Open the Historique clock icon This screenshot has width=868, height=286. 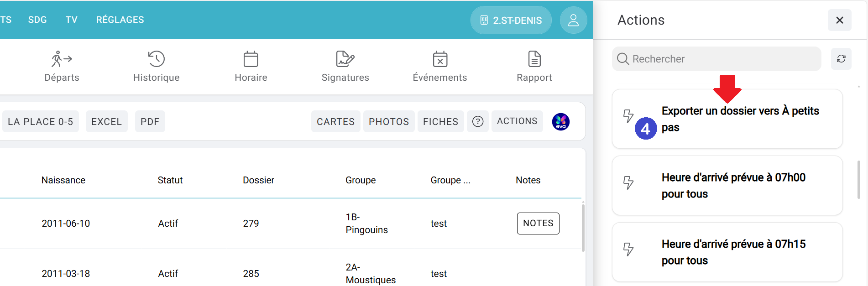coord(156,59)
